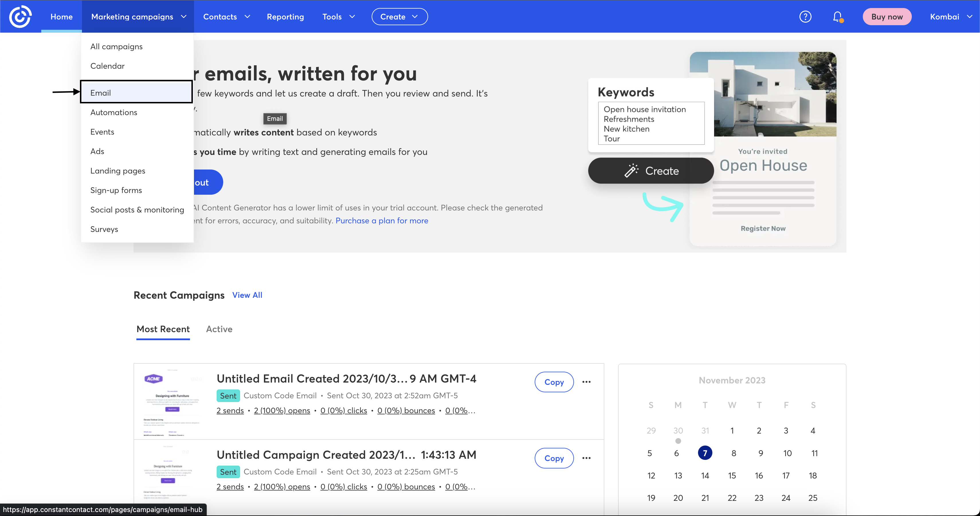Click 2 (100%) opens of Untitled Campaign

[x=282, y=487]
